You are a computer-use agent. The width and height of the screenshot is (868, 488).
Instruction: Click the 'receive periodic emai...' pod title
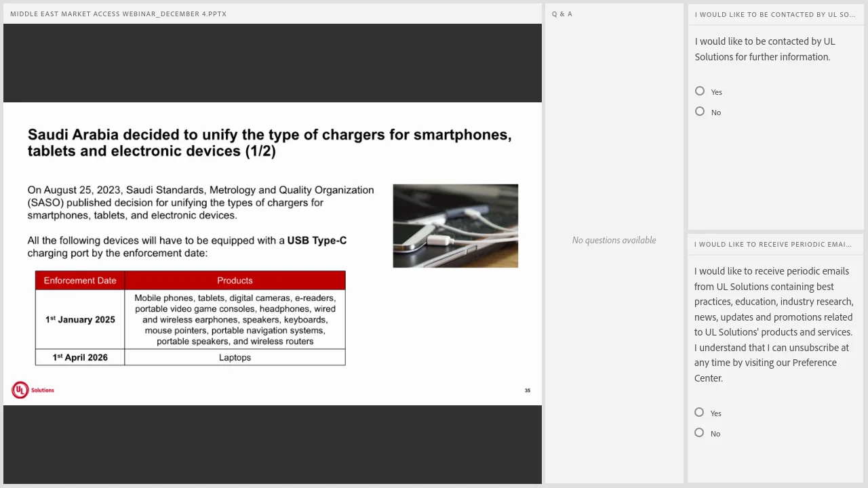pyautogui.click(x=773, y=244)
